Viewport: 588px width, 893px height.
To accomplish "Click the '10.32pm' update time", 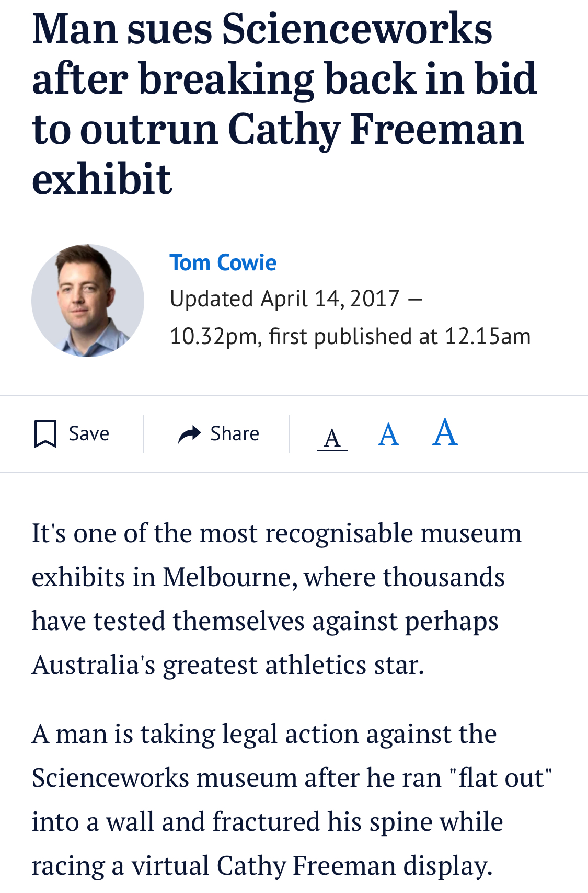I will click(x=215, y=336).
